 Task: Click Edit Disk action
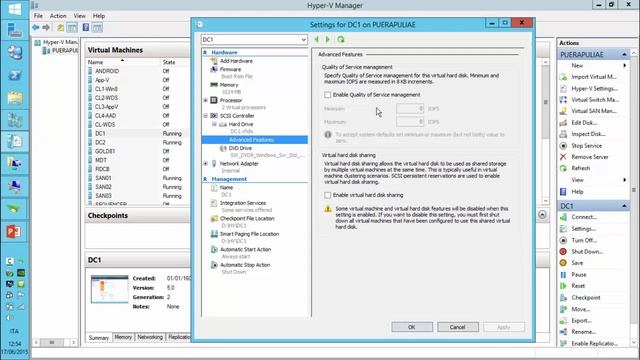[584, 122]
